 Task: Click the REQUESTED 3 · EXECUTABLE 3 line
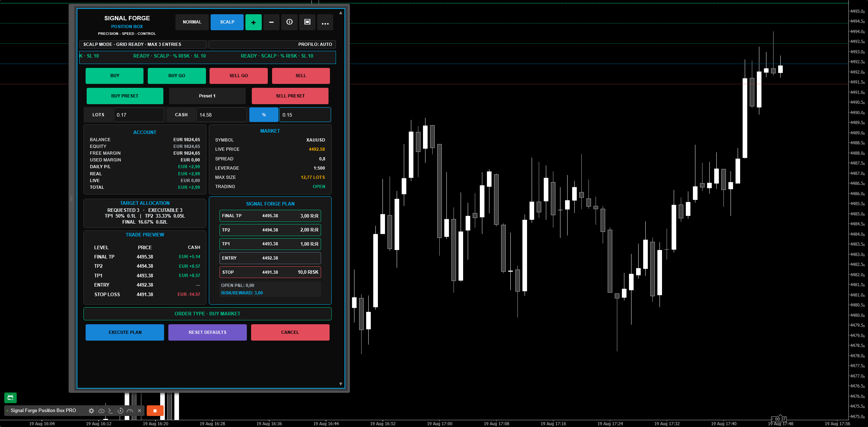click(x=145, y=210)
